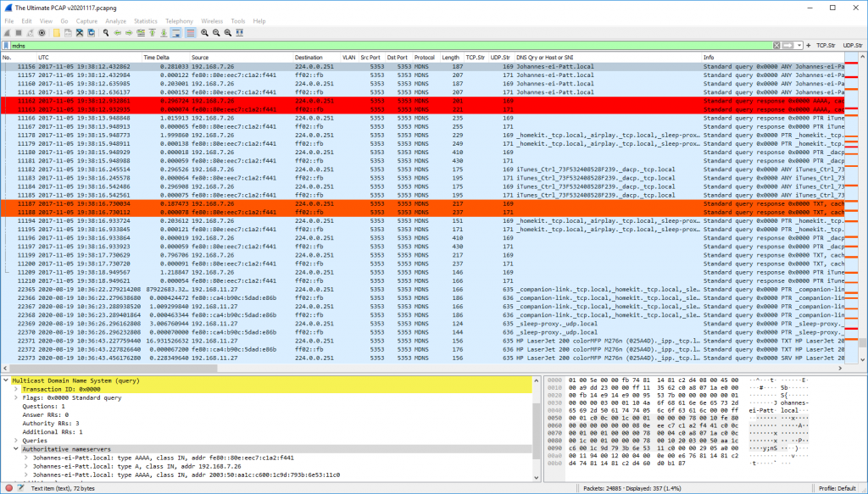868x494 pixels.
Task: Toggle auto-scroll during live capture
Action: 175,32
